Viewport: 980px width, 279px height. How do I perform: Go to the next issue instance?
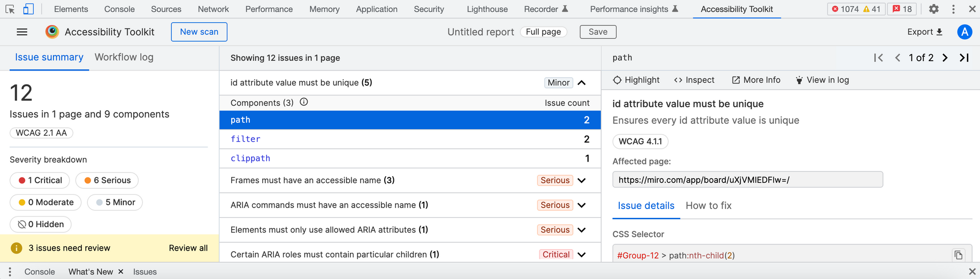(x=945, y=58)
